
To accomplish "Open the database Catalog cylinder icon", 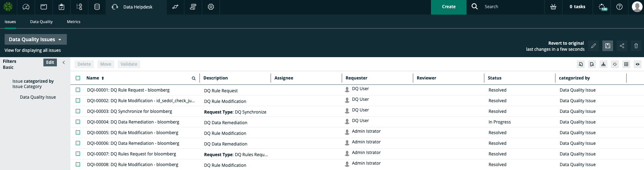I will click(x=97, y=7).
